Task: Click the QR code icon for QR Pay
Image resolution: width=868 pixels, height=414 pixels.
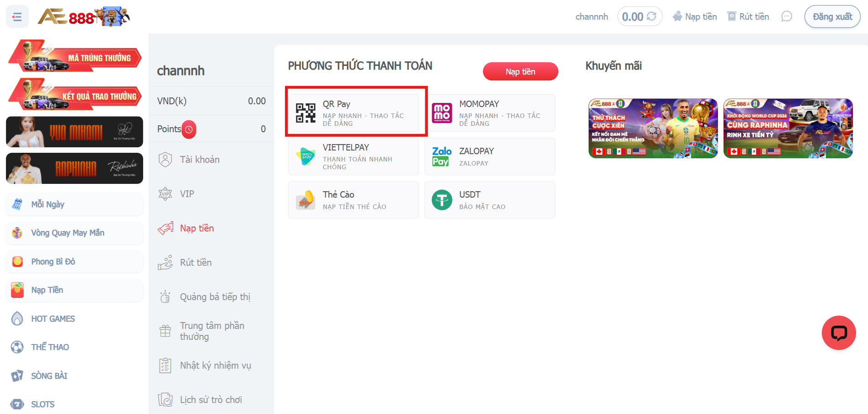Action: click(x=305, y=113)
